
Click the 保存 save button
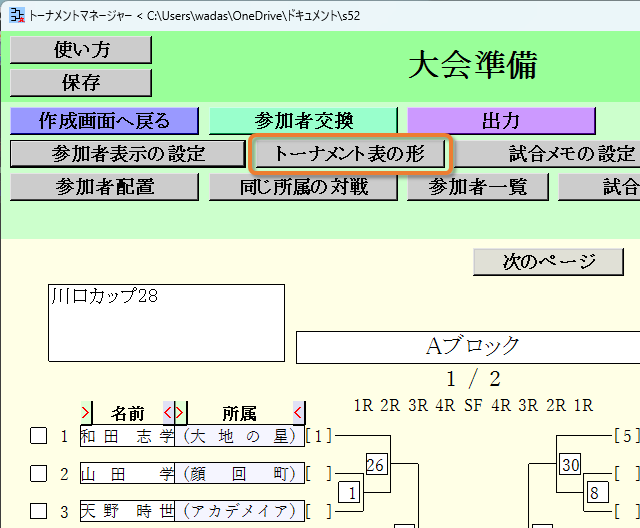pyautogui.click(x=81, y=83)
